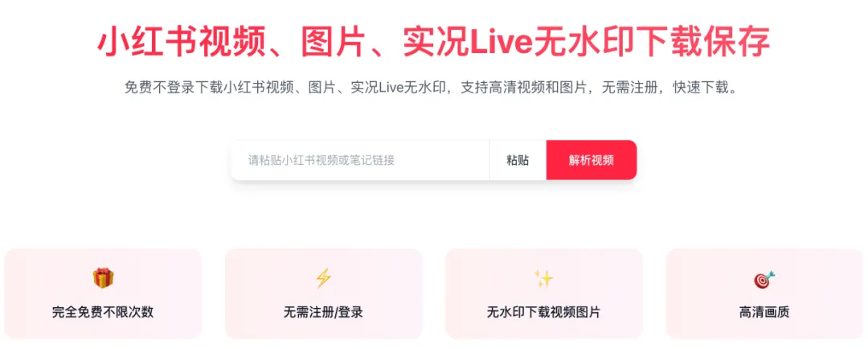Image resolution: width=868 pixels, height=349 pixels.
Task: Click the lightning bolt icon
Action: pyautogui.click(x=323, y=278)
